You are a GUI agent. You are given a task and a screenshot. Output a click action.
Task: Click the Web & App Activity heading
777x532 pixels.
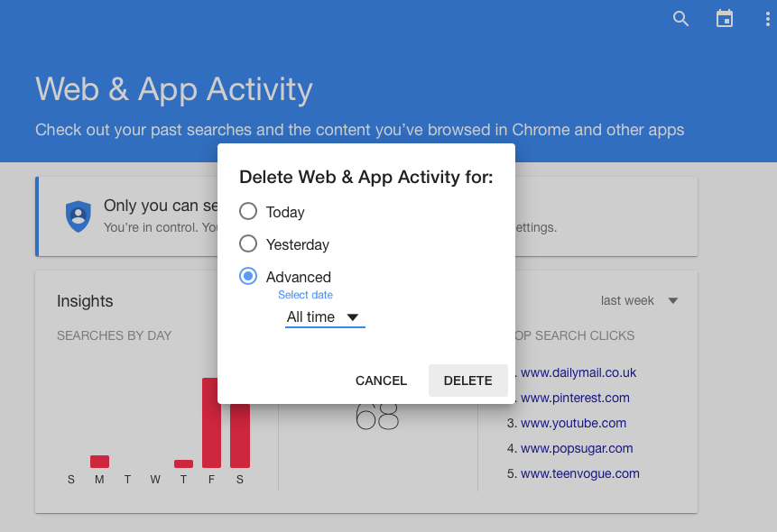pos(174,89)
